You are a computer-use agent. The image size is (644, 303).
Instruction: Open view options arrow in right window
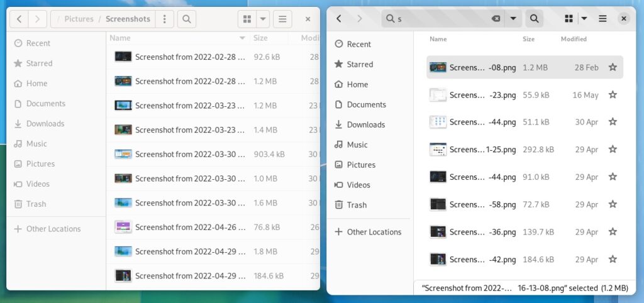tap(584, 19)
